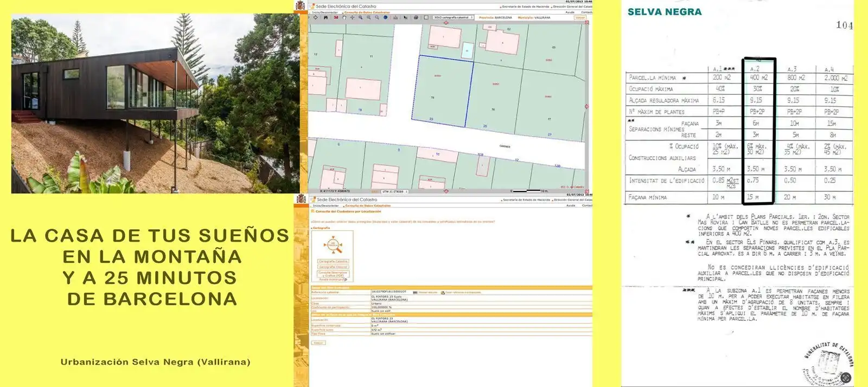Click the 'SELVA NEGRA' green heading
868x387 pixels.
[665, 12]
